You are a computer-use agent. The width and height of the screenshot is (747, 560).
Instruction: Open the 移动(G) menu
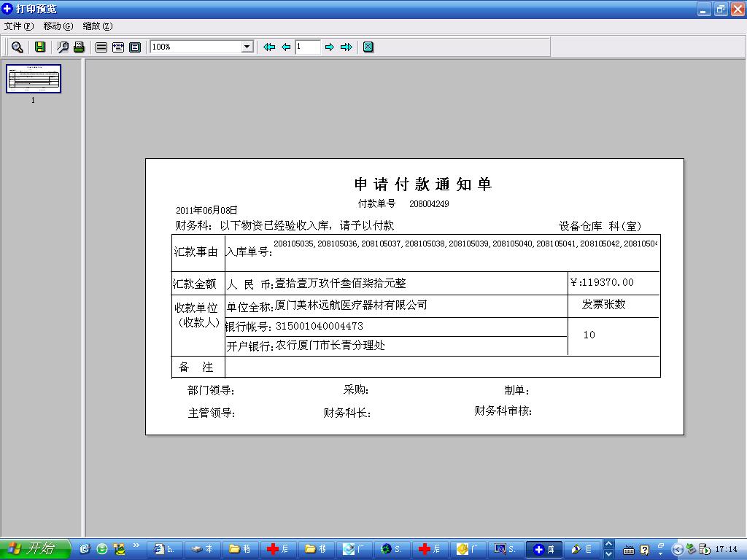(x=58, y=26)
